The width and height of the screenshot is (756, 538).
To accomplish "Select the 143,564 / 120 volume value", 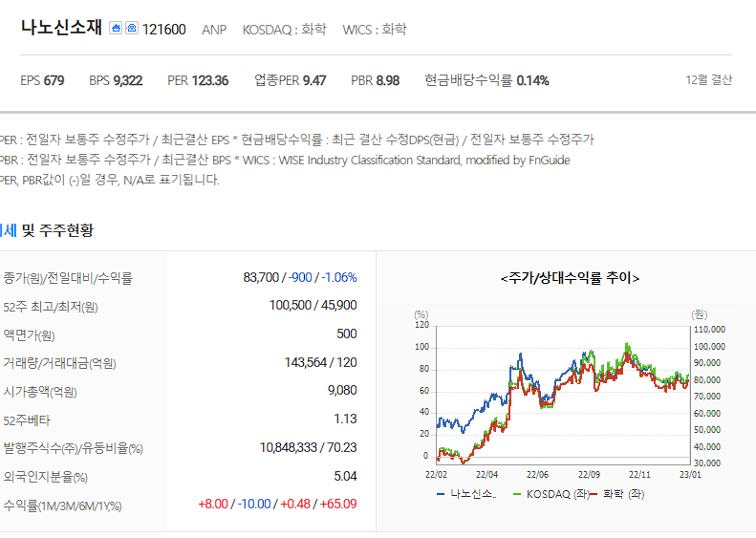I will click(320, 362).
